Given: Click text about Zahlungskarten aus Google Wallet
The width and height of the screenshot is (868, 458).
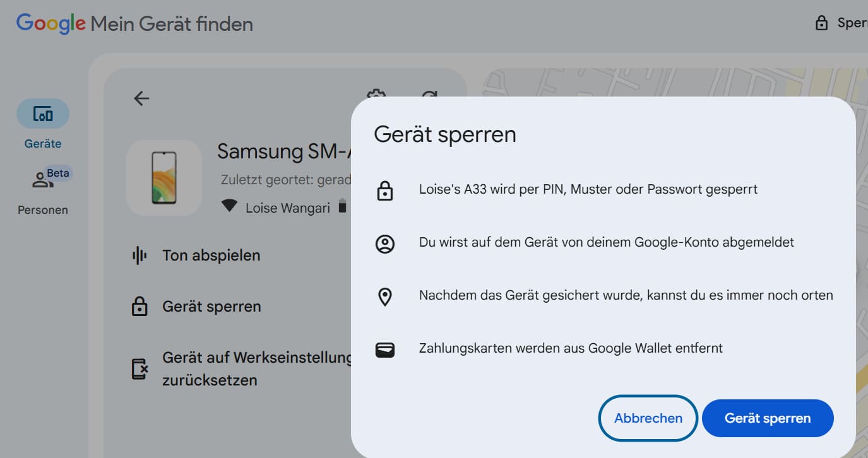Looking at the screenshot, I should [x=571, y=348].
